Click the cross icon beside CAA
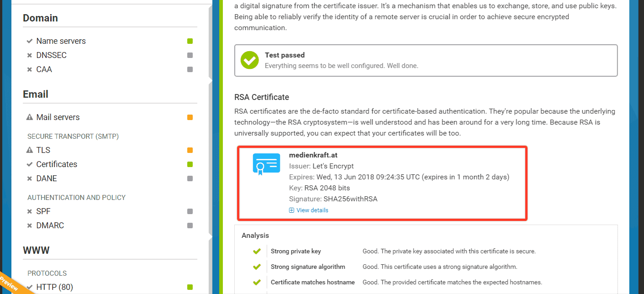Image resolution: width=644 pixels, height=294 pixels. coord(30,69)
